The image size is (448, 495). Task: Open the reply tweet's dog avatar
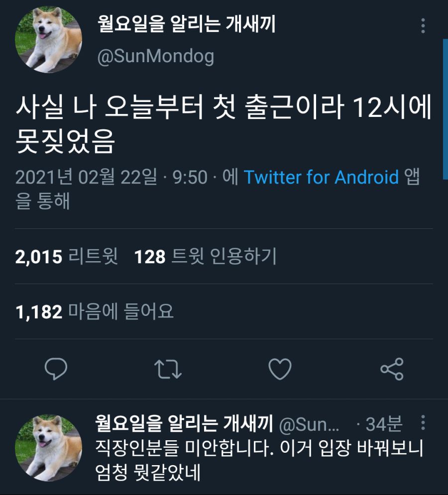point(48,448)
